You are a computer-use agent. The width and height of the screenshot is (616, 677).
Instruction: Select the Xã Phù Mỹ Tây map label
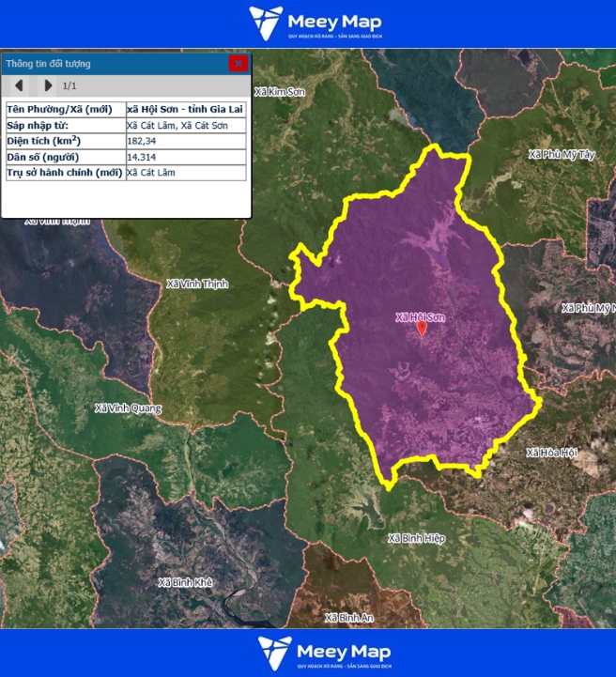(562, 154)
